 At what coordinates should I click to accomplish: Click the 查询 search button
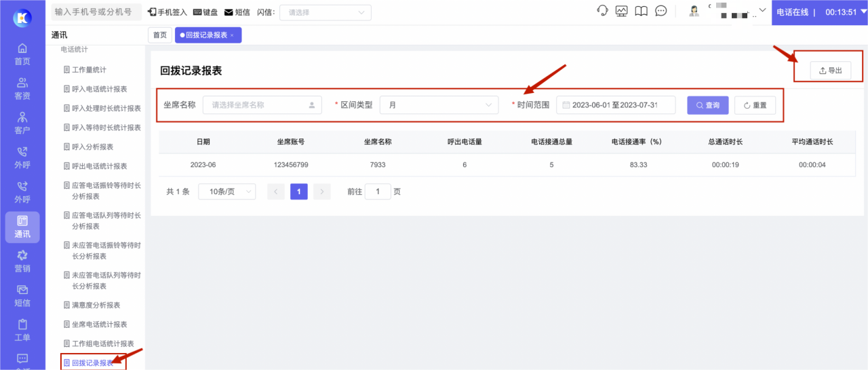point(707,105)
